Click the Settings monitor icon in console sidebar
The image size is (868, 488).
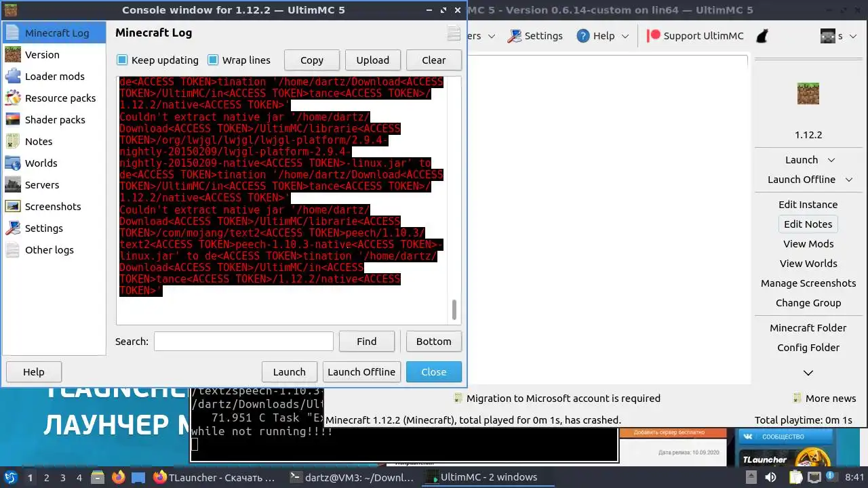(x=13, y=228)
